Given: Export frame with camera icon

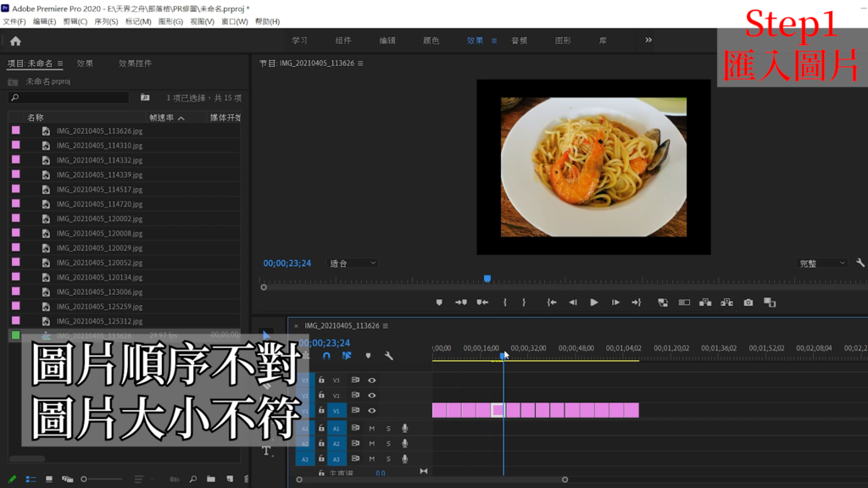Looking at the screenshot, I should 748,302.
